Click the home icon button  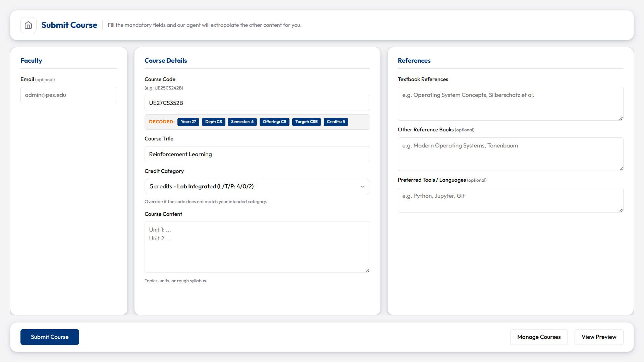pos(29,25)
